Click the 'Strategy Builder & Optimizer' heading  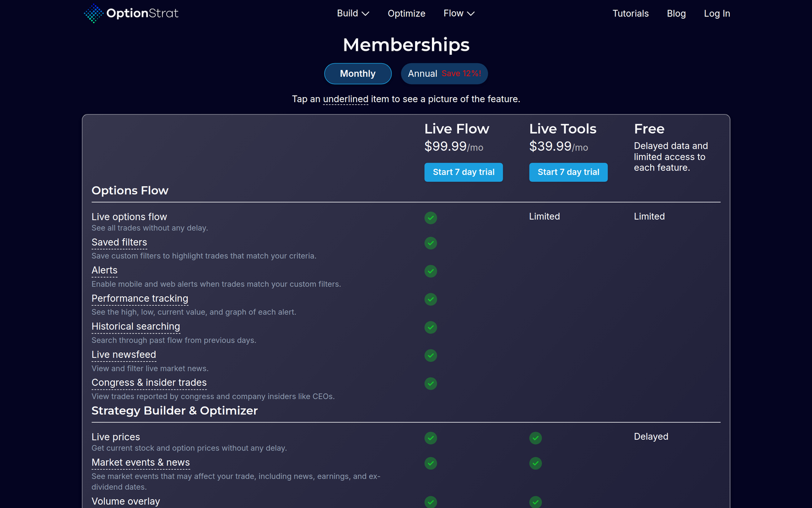[175, 411]
